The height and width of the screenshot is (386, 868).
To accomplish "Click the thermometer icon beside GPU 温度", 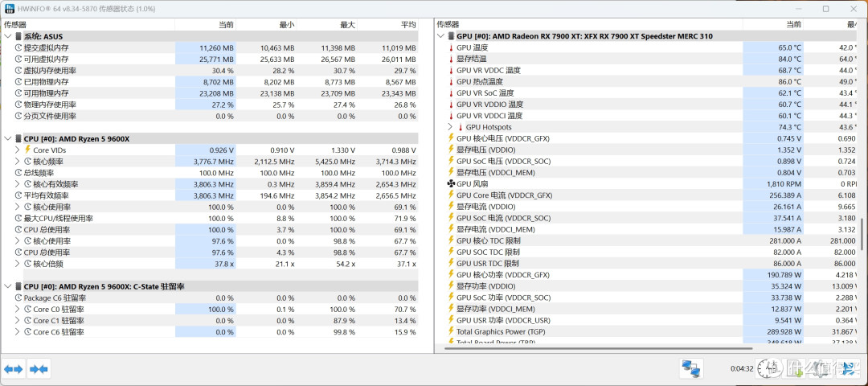I will click(x=451, y=47).
